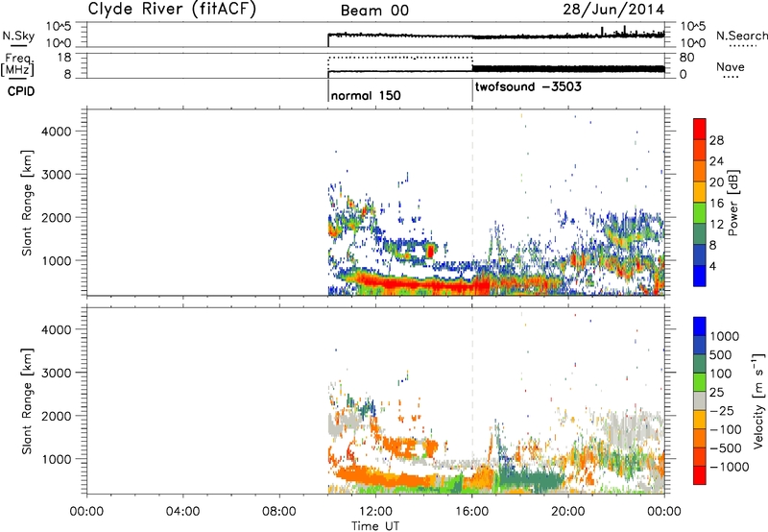The image size is (768, 532).
Task: Pick the gray velocity segment between 25 and -25
Action: [x=700, y=400]
